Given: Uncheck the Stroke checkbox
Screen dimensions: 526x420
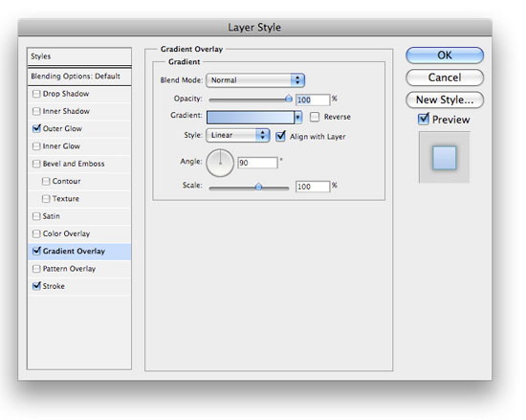Looking at the screenshot, I should point(36,286).
